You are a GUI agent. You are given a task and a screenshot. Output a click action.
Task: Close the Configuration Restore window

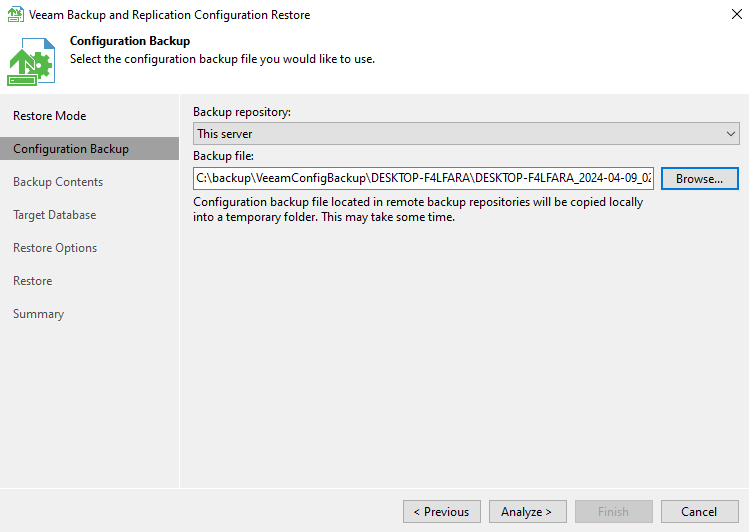[x=737, y=14]
